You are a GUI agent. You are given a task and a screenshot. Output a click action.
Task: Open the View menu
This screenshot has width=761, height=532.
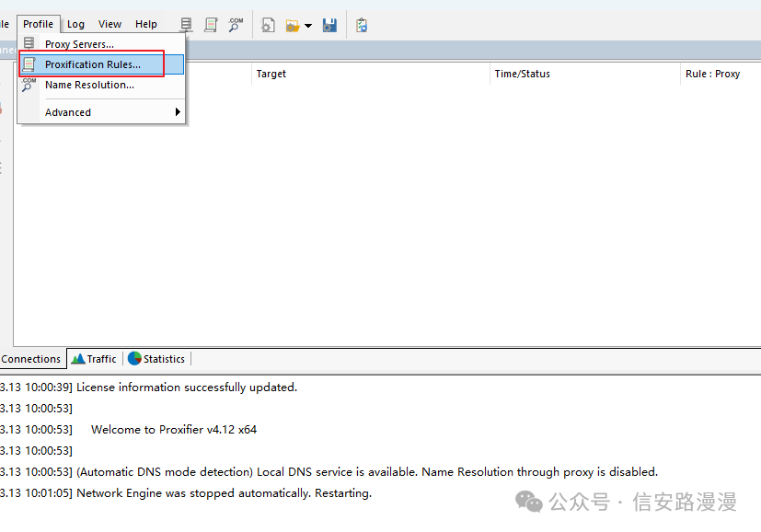(x=110, y=24)
